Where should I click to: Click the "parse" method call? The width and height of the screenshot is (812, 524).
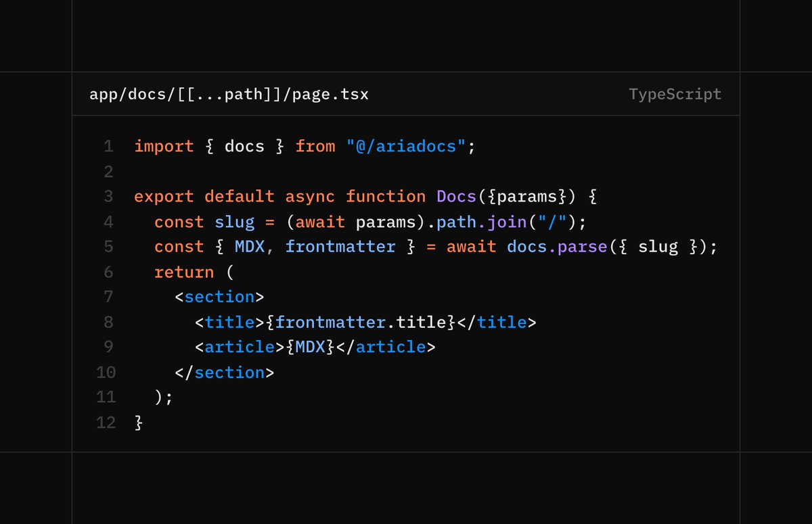tap(583, 247)
